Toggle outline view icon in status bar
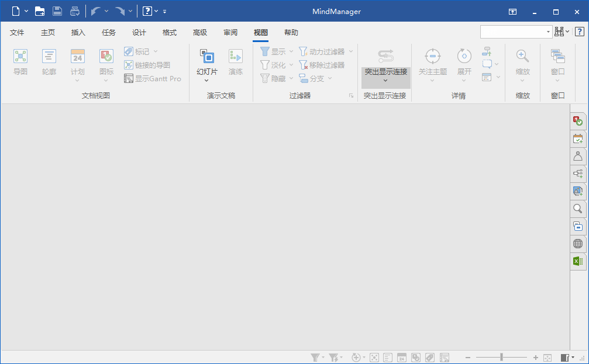This screenshot has height=364, width=589. tap(388, 358)
